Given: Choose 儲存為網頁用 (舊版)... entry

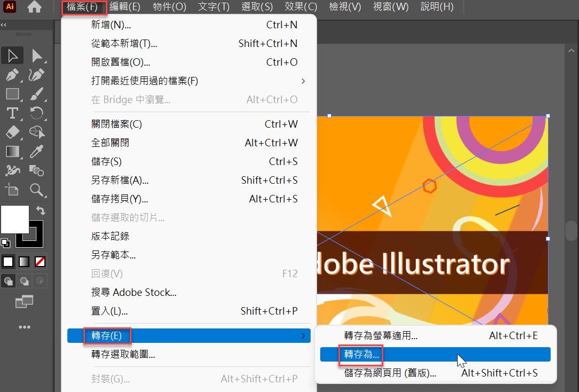Looking at the screenshot, I should (435, 373).
